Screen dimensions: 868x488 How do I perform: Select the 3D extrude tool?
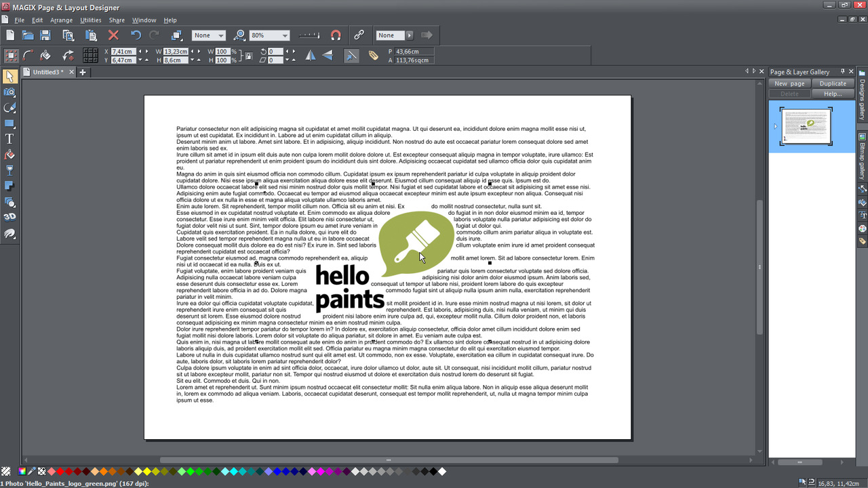coord(9,217)
